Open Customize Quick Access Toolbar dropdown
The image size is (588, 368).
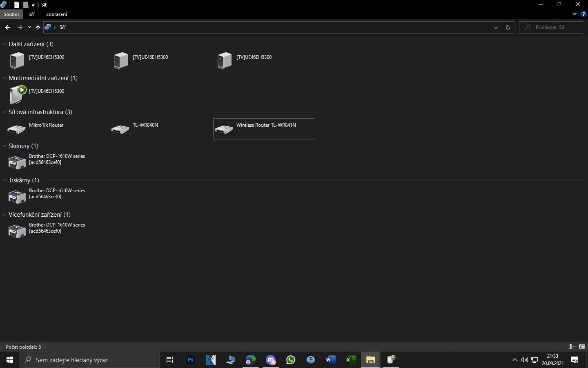[33, 5]
